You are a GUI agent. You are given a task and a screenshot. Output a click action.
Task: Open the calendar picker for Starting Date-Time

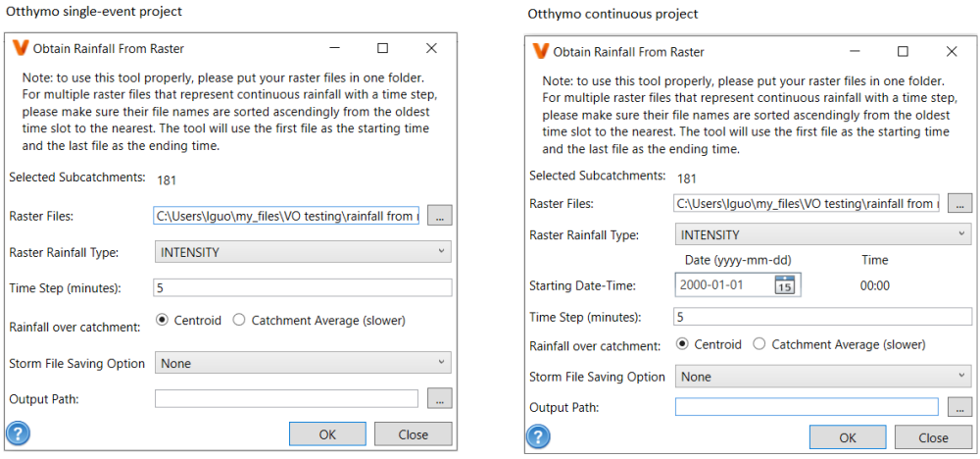pyautogui.click(x=785, y=284)
